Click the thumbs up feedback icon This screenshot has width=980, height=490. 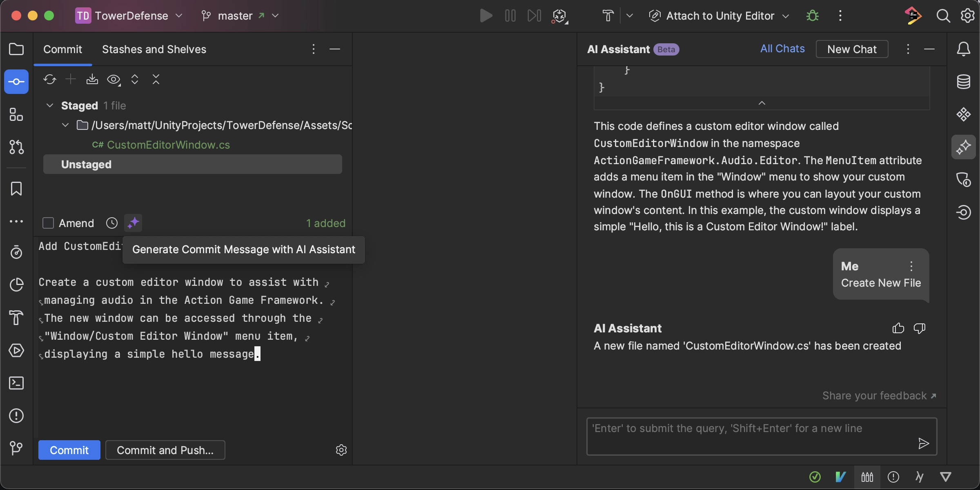(x=898, y=327)
